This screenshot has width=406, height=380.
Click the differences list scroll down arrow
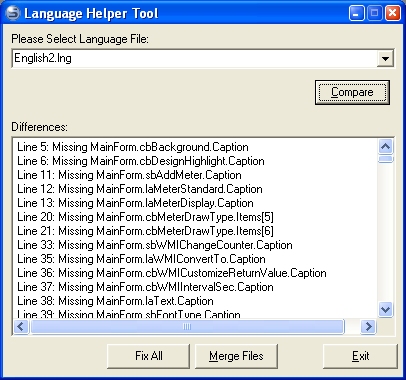click(x=386, y=310)
